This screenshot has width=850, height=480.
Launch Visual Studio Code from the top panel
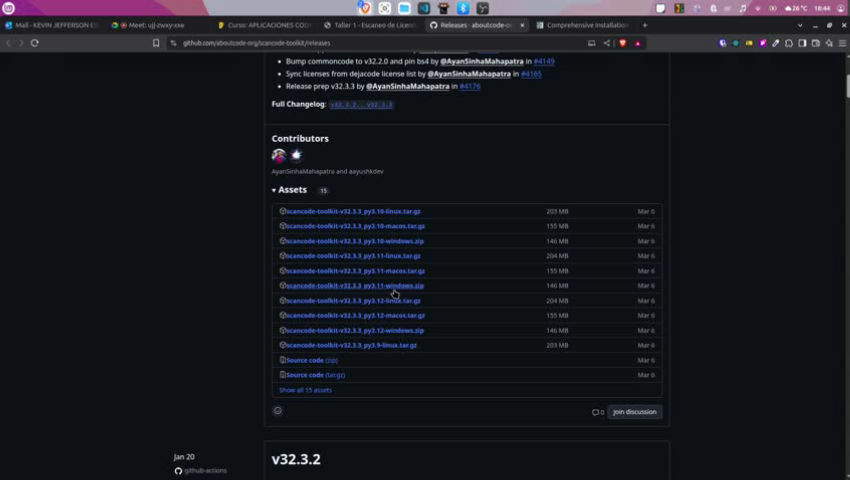pos(424,8)
